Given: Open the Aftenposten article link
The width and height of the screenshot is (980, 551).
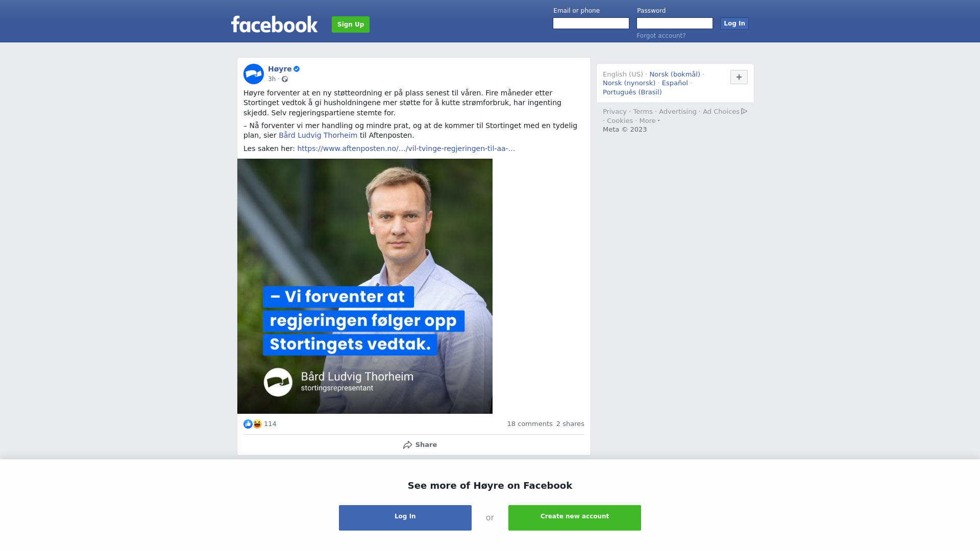Looking at the screenshot, I should tap(406, 148).
